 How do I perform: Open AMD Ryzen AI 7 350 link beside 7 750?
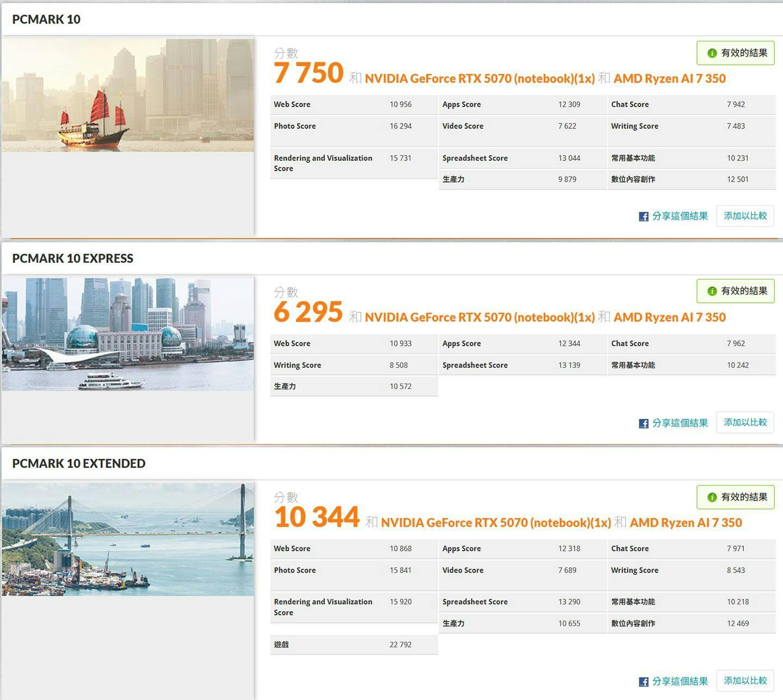[670, 79]
